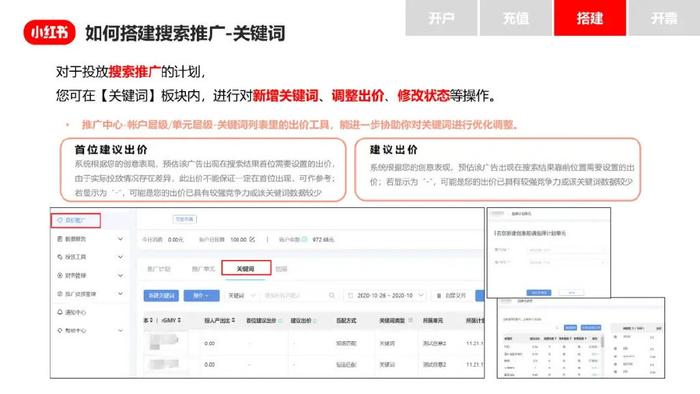This screenshot has width=700, height=394.
Task: Click the second row's blurred keyword cell
Action: (x=164, y=365)
